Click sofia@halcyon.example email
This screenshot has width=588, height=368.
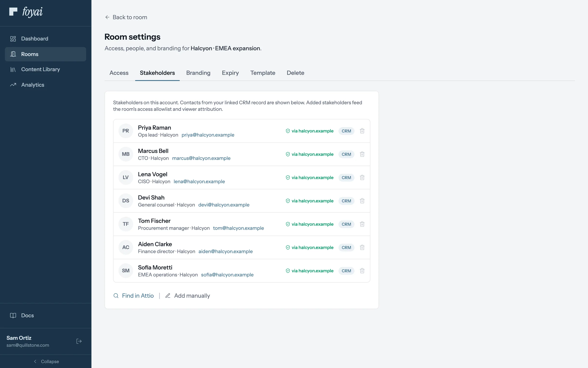pos(227,275)
